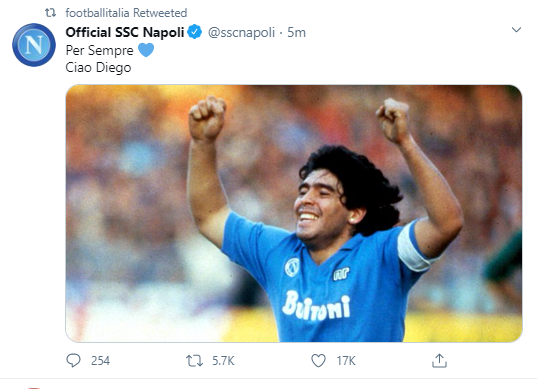Click the Per Sempre tweet text
The width and height of the screenshot is (537, 389).
(x=99, y=50)
